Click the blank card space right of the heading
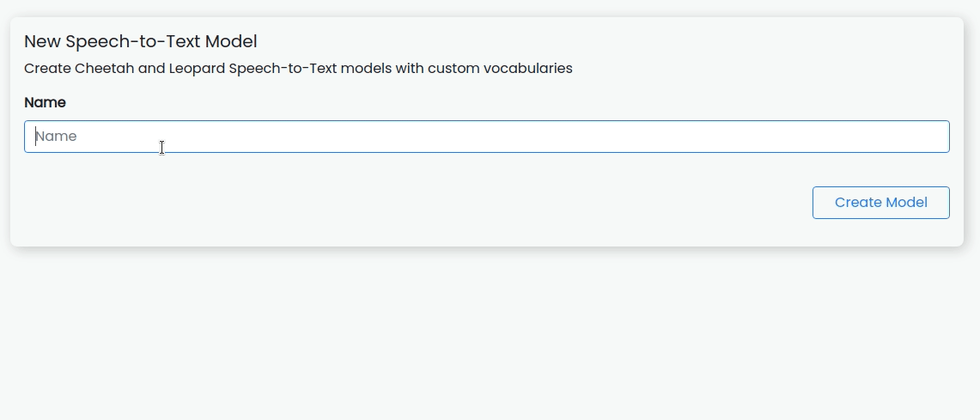The width and height of the screenshot is (980, 420). [600, 41]
